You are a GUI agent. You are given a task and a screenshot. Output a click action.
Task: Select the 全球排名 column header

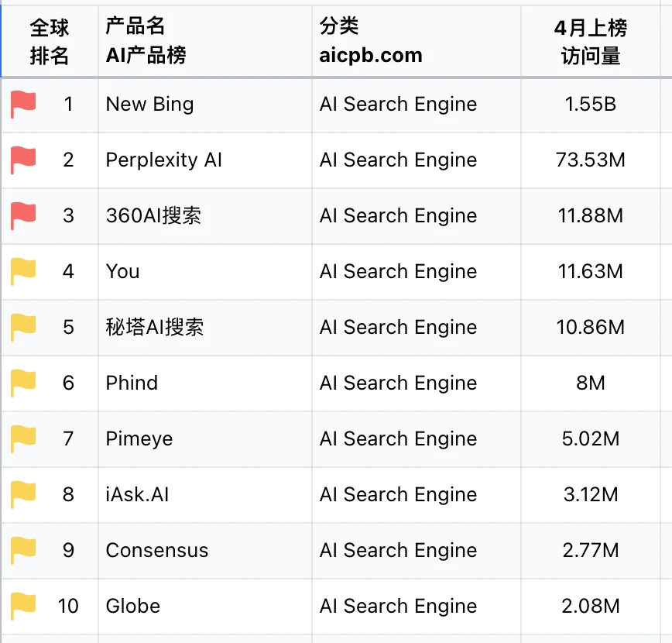coord(50,42)
